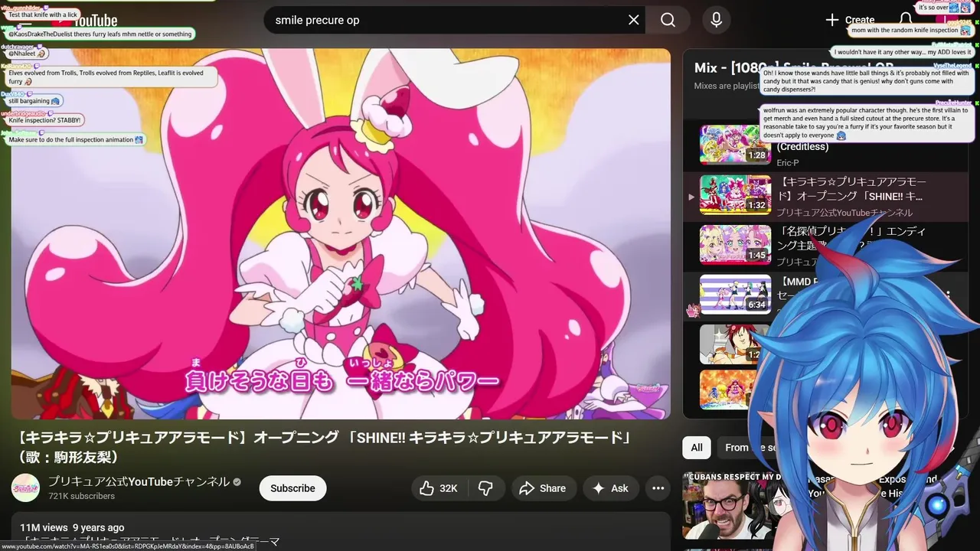Subscribe to the Precure channel
The image size is (980, 551).
click(x=292, y=488)
